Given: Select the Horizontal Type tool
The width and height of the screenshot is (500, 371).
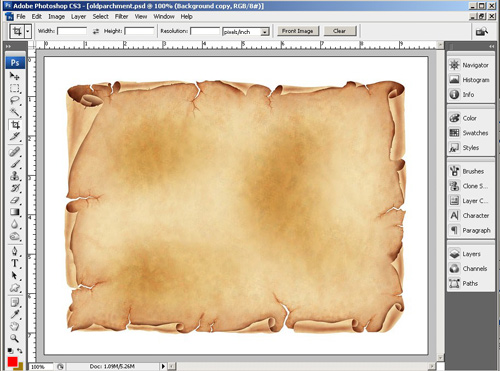Looking at the screenshot, I should click(14, 263).
